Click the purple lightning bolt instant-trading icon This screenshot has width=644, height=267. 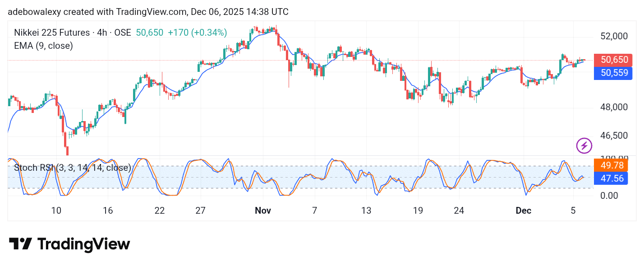584,145
